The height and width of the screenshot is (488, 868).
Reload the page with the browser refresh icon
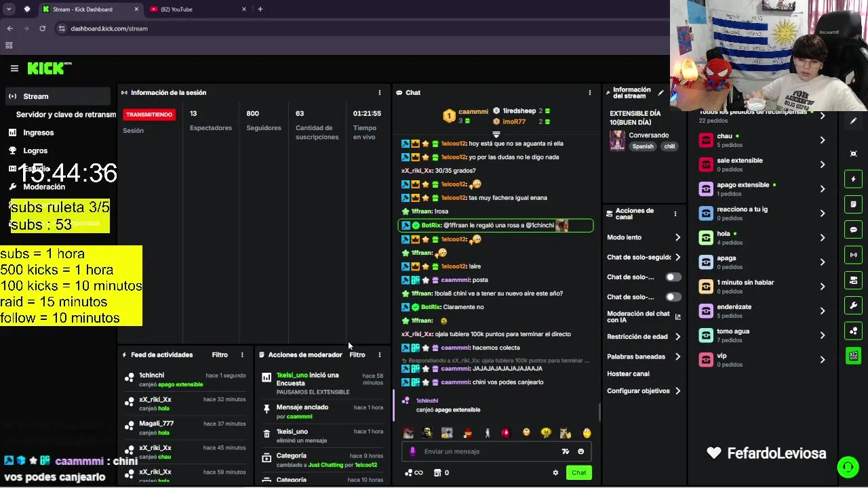(42, 28)
